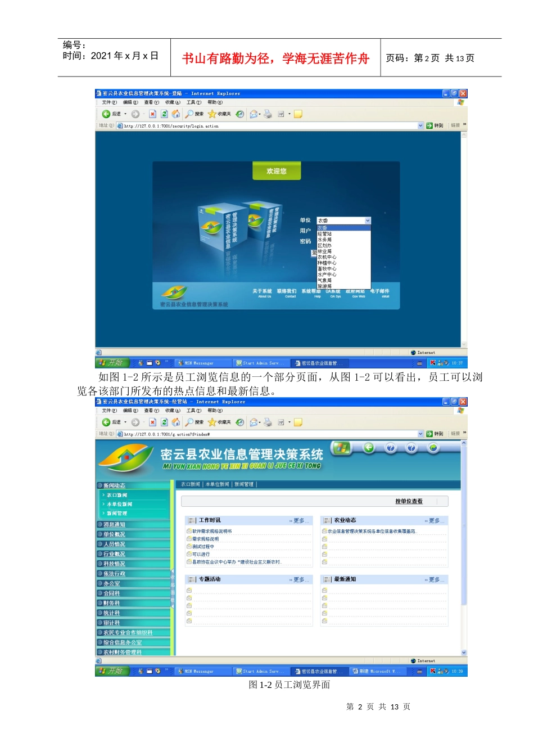Switch to 农口新闻 tab in content bar
This screenshot has width=534, height=756.
[190, 484]
